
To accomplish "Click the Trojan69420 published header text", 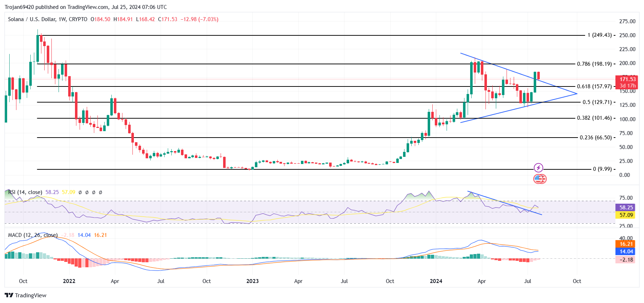I will pos(86,7).
